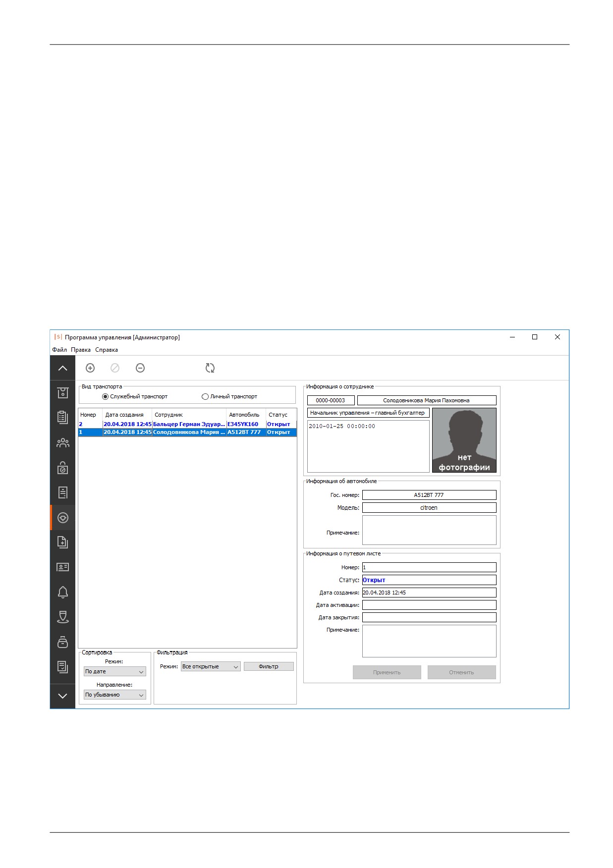The height and width of the screenshot is (868, 613).
Task: Click the Дата закрытия field
Action: point(429,617)
